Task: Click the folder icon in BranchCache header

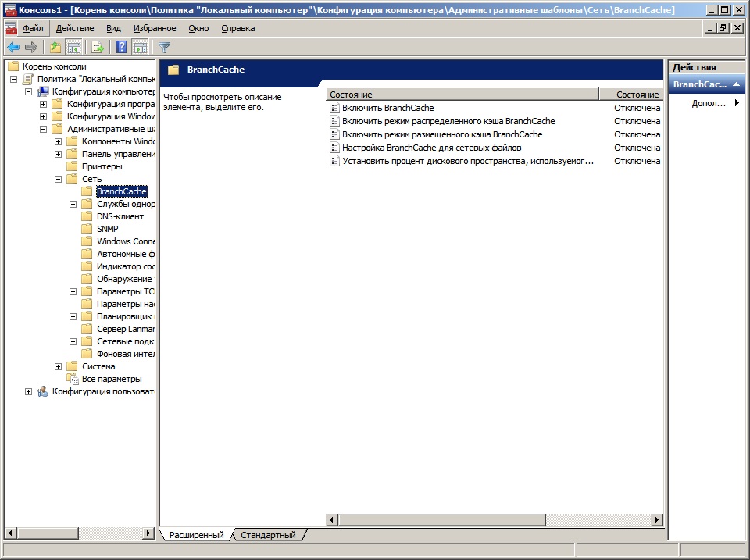Action: pyautogui.click(x=173, y=70)
